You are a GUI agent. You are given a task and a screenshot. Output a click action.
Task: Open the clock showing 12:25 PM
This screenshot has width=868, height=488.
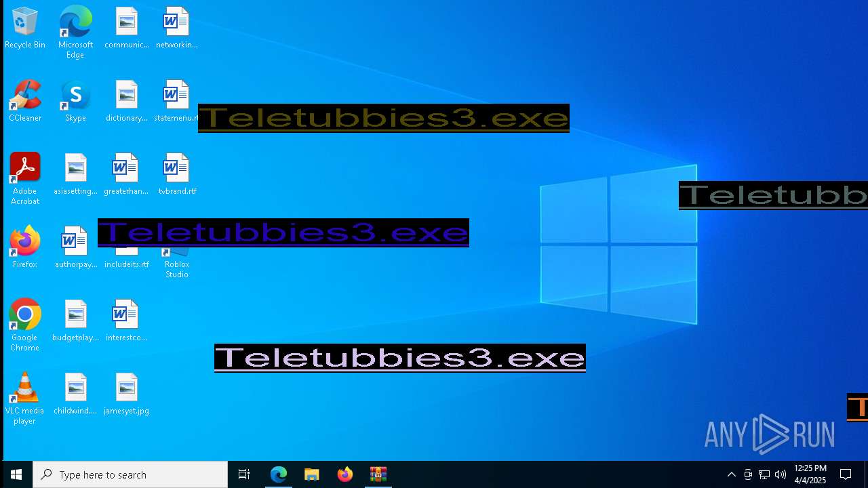pos(810,474)
